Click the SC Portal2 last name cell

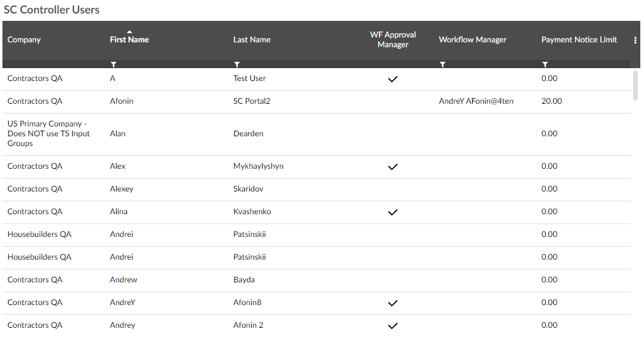coord(252,101)
